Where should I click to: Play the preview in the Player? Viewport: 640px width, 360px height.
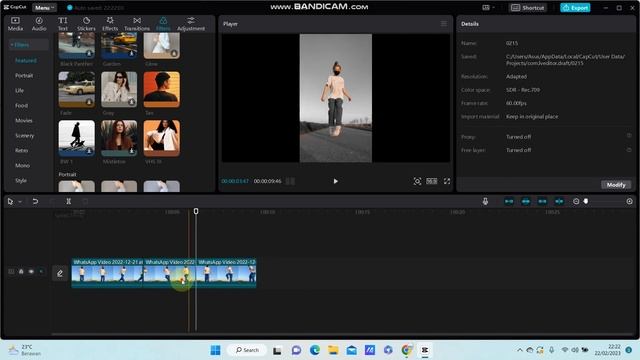pyautogui.click(x=336, y=181)
